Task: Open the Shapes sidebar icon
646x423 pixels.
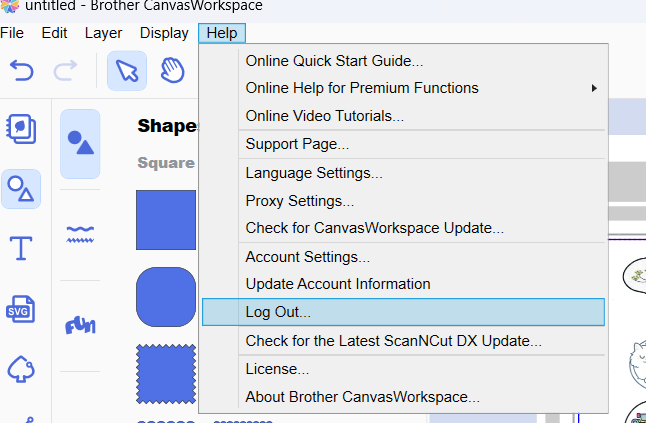Action: coord(21,189)
